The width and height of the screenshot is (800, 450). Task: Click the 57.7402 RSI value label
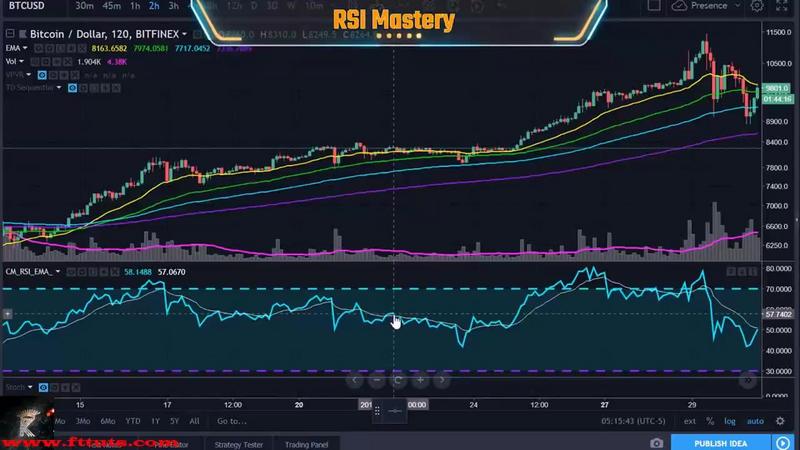pos(779,314)
